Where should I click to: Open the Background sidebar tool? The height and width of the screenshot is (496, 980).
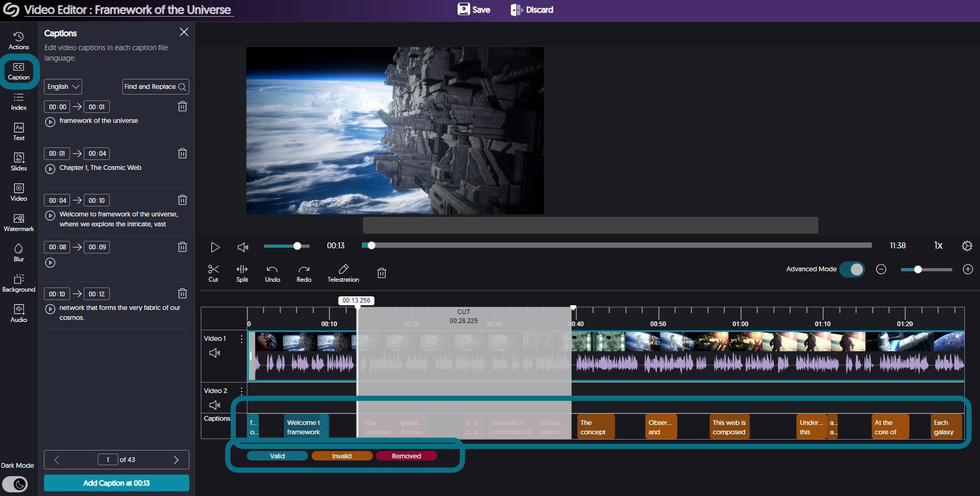click(19, 284)
